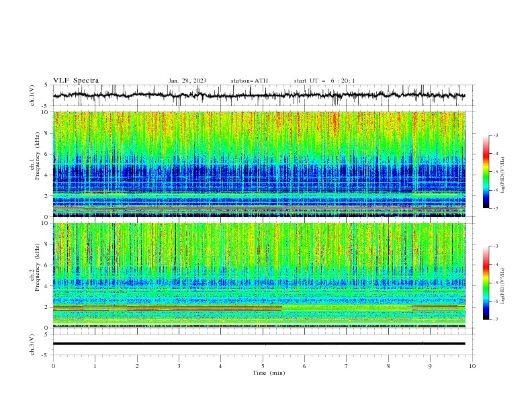Click the date 'Jan. 28, 2023'

[187, 81]
